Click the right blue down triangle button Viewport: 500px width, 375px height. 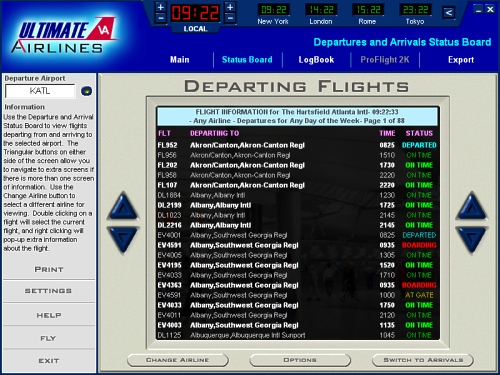point(472,239)
